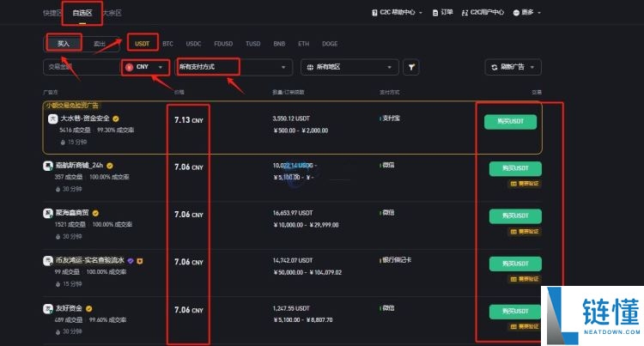Select the DOGE coin tab

pyautogui.click(x=330, y=44)
